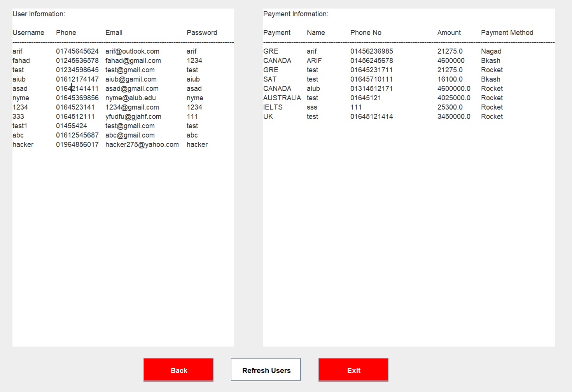The image size is (572, 392).
Task: Click amount 4600000.0
Action: tap(454, 89)
